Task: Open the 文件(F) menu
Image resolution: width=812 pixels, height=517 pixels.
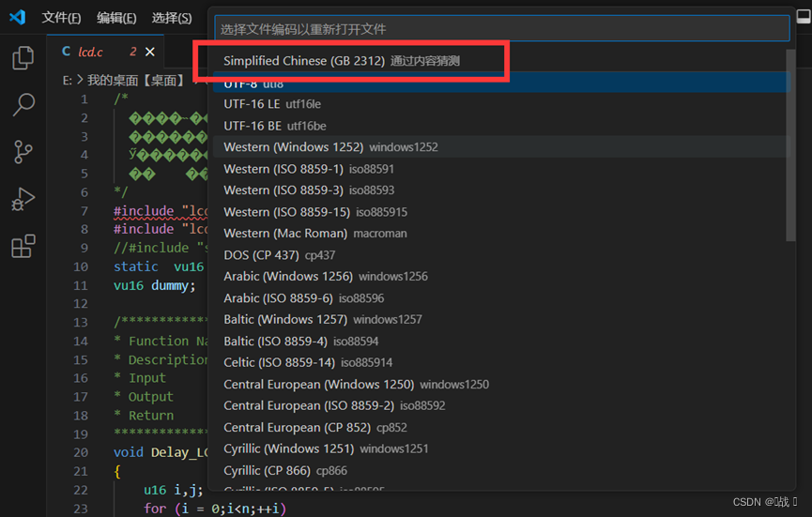Action: click(x=61, y=18)
